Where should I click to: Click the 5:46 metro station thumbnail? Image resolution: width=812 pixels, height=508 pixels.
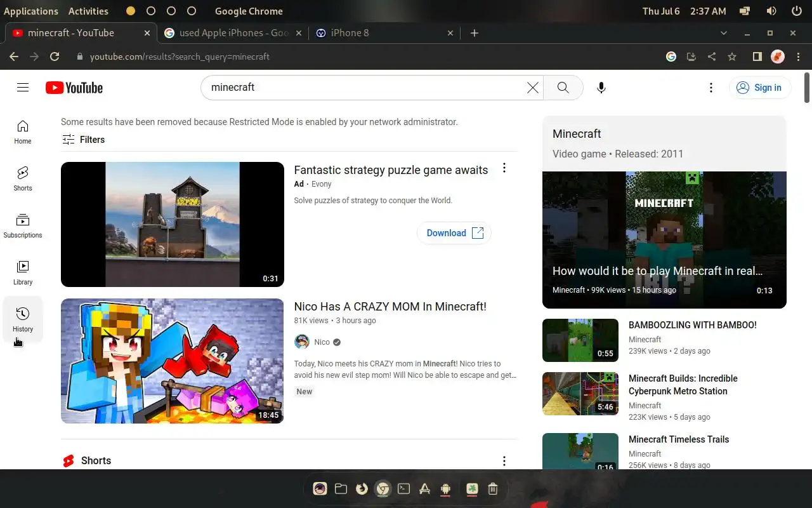point(580,394)
